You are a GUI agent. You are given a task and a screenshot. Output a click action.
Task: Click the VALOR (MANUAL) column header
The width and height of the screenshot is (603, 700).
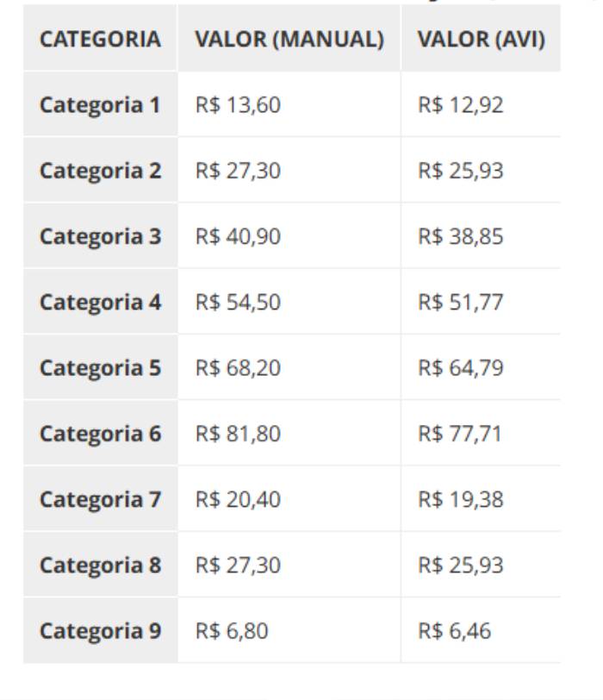[289, 39]
